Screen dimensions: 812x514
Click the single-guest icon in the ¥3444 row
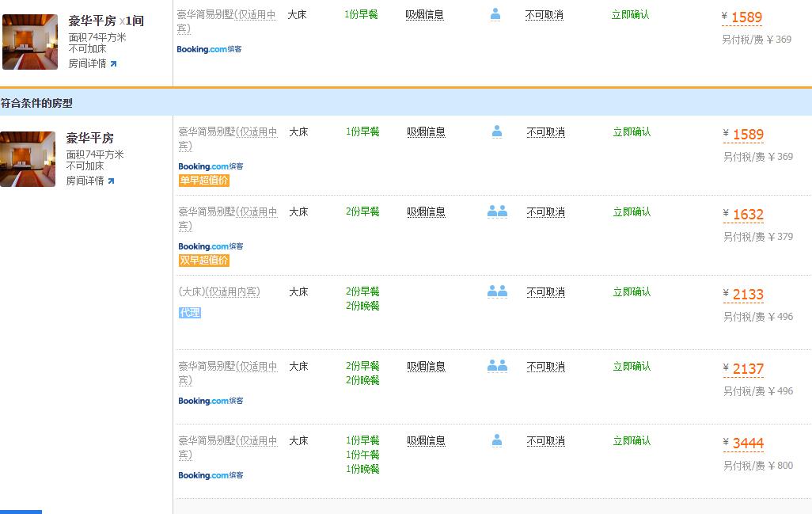pyautogui.click(x=496, y=440)
